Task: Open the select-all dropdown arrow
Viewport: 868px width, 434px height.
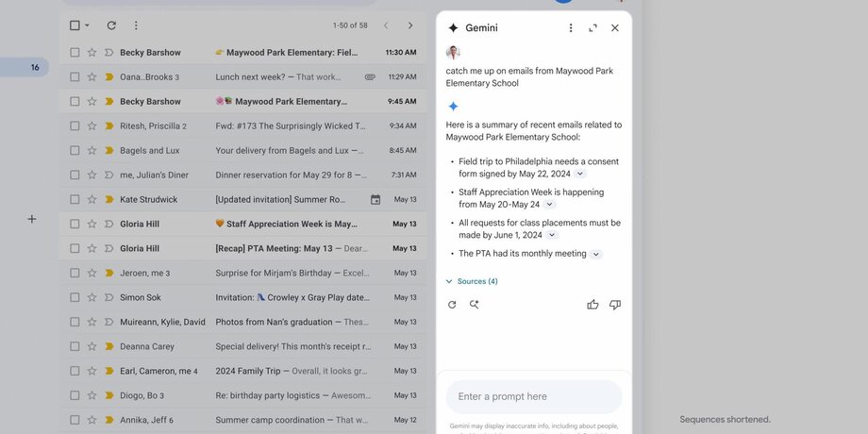Action: coord(88,25)
